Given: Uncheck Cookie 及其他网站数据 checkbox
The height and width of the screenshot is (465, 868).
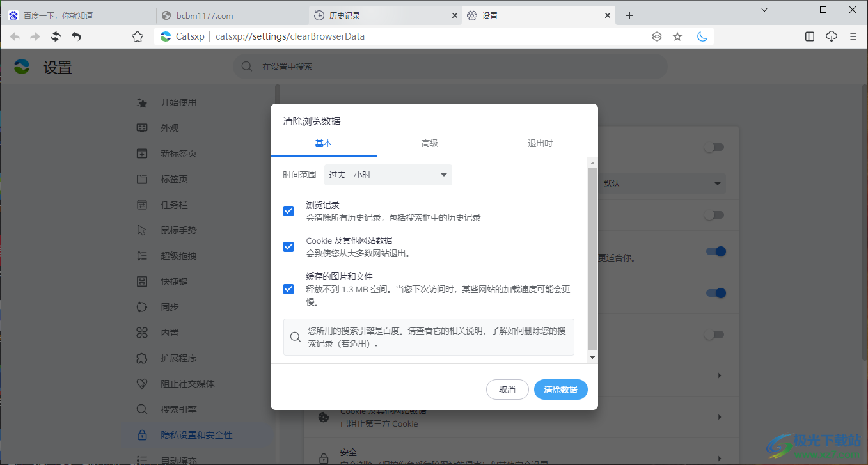Looking at the screenshot, I should 288,247.
